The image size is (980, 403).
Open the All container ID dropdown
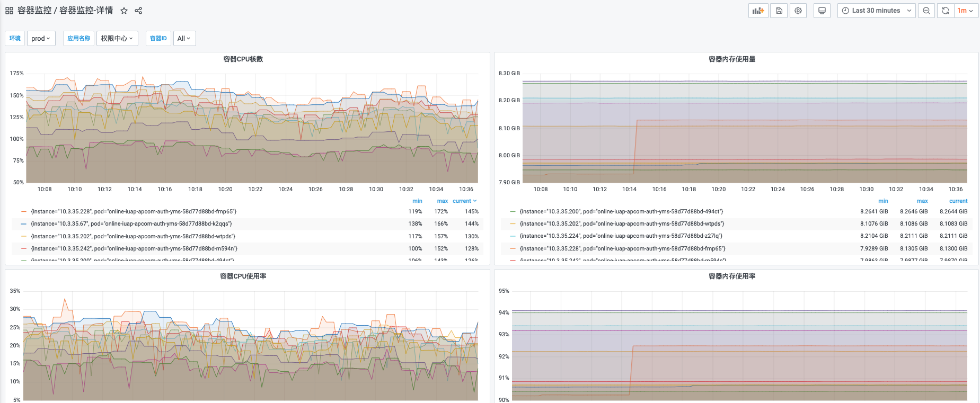pyautogui.click(x=184, y=38)
